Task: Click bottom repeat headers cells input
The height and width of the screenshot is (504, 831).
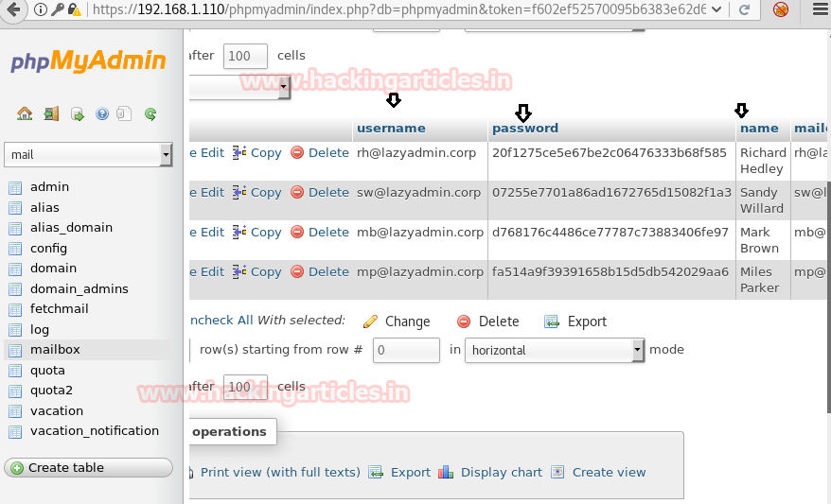Action: [x=245, y=387]
